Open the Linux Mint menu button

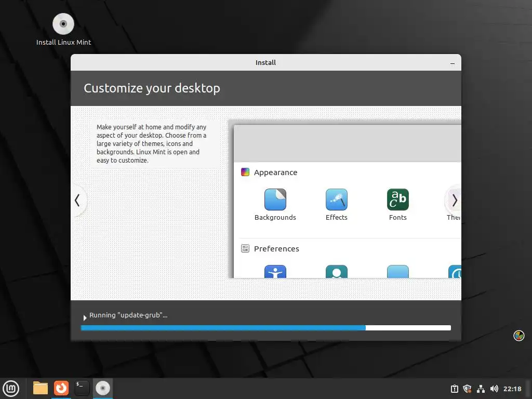tap(11, 389)
